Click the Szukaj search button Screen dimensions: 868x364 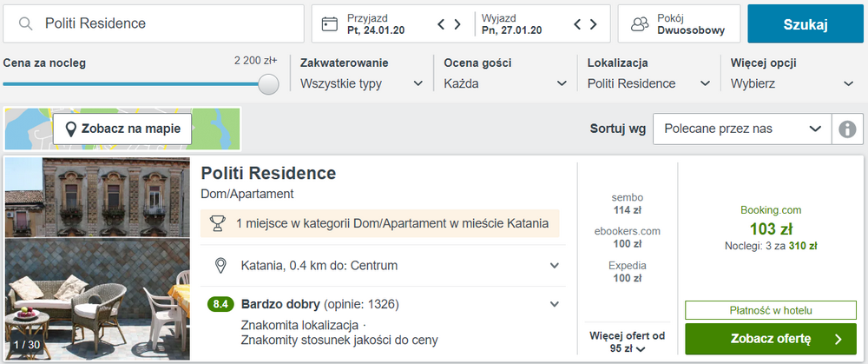point(806,23)
